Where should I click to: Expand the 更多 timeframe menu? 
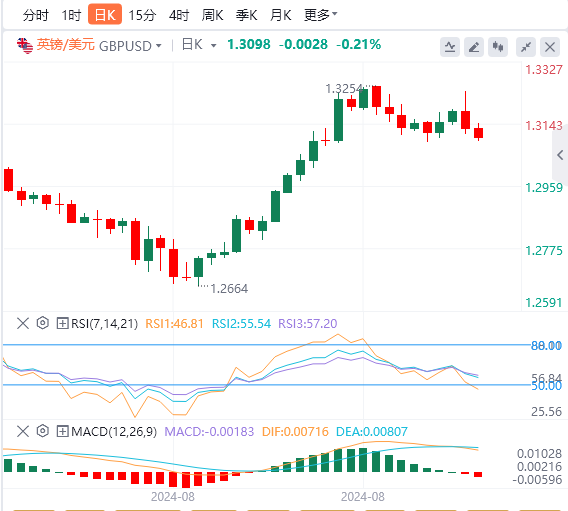coord(321,15)
